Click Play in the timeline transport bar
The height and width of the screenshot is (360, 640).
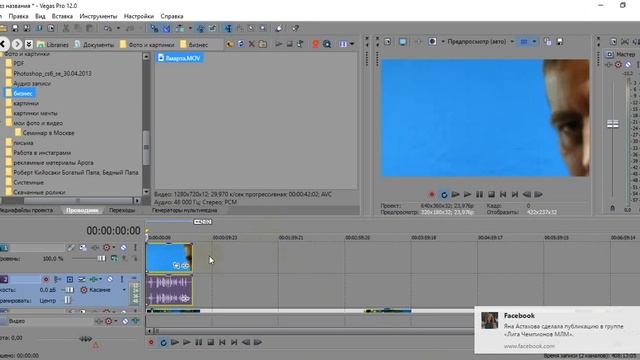187,342
